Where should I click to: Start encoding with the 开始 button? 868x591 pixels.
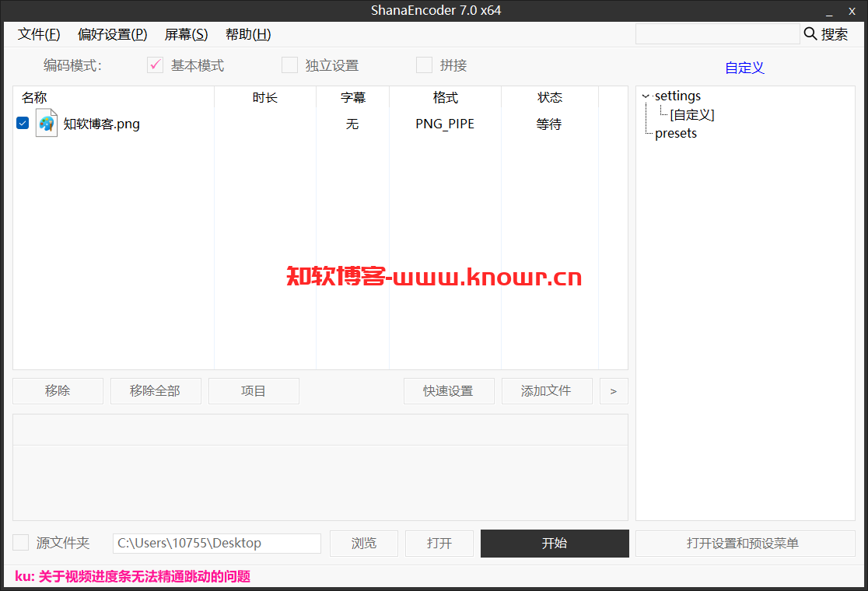click(555, 544)
